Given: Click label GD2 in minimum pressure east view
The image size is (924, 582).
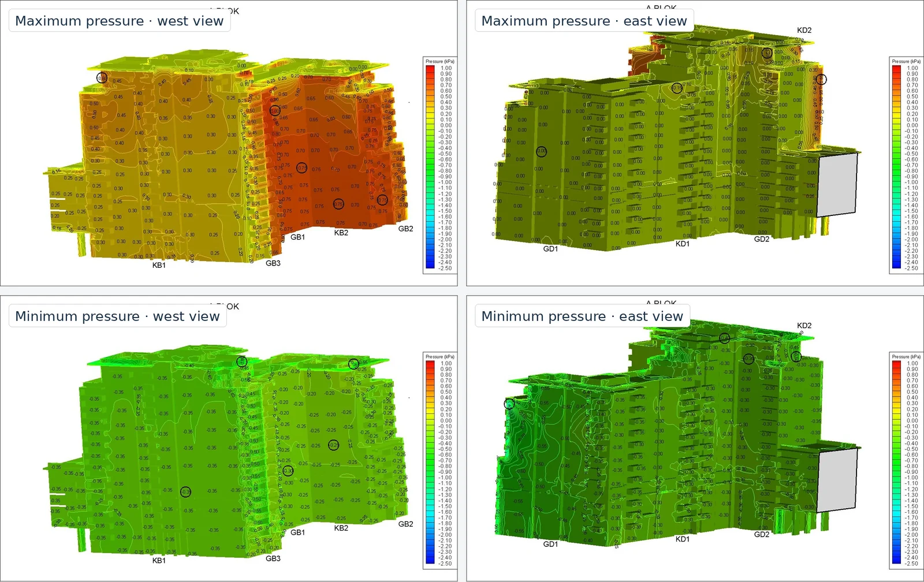Looking at the screenshot, I should pyautogui.click(x=762, y=535).
